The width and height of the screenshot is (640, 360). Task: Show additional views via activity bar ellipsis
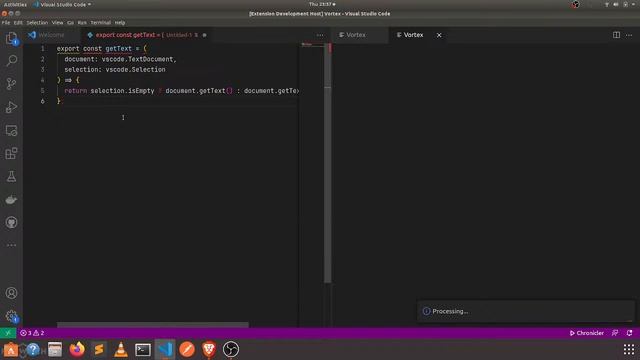11,245
